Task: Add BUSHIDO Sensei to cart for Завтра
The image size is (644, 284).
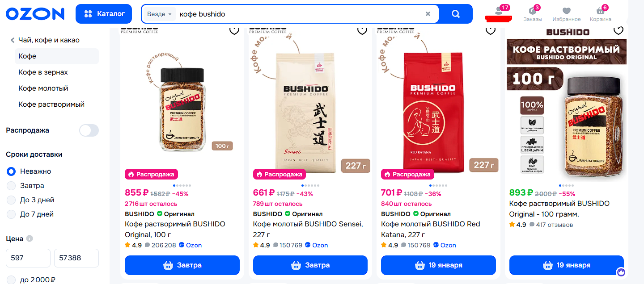Action: pyautogui.click(x=310, y=265)
